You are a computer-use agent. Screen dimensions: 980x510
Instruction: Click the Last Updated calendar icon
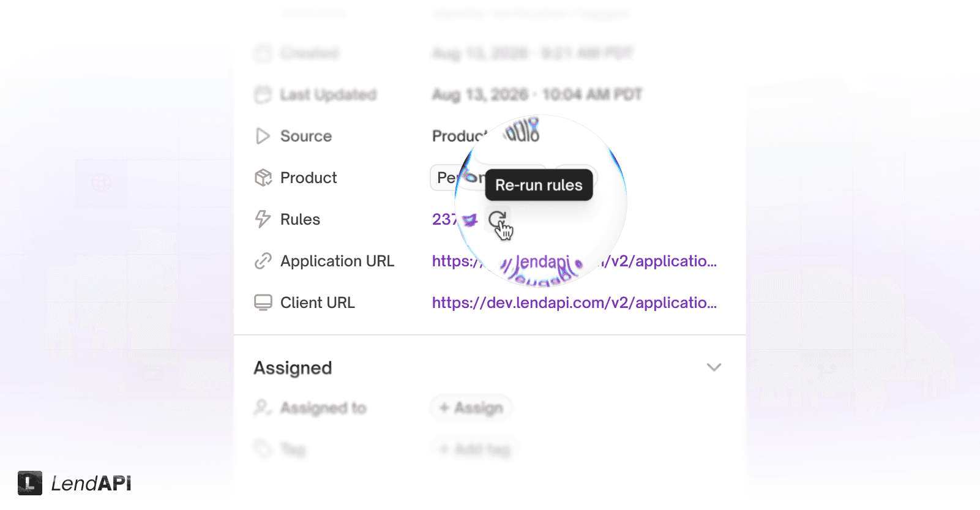[263, 94]
